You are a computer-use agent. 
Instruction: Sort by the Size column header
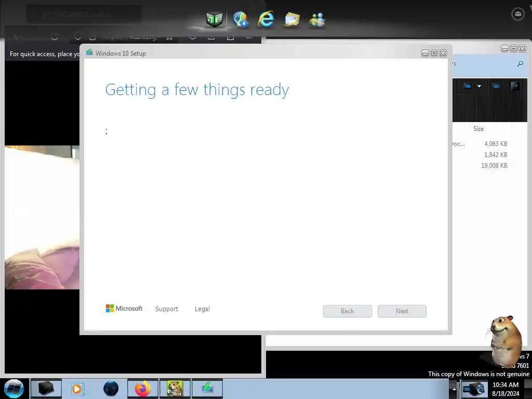click(x=478, y=129)
